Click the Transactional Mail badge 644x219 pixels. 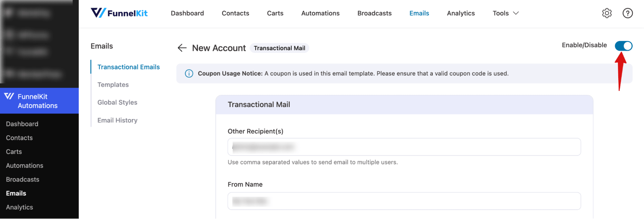(279, 48)
